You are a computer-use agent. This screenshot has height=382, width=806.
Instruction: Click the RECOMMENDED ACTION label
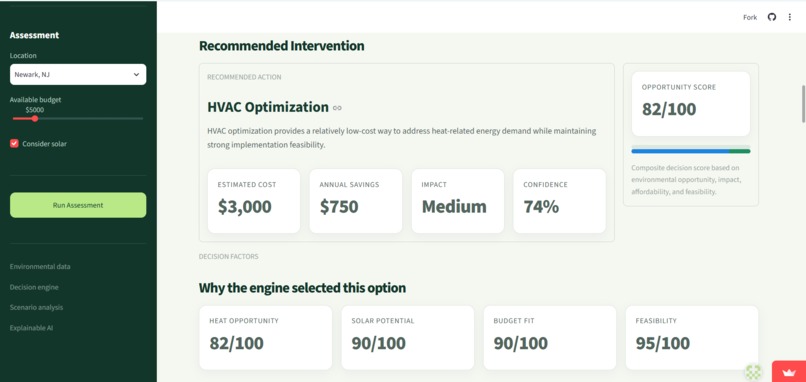[x=244, y=77]
